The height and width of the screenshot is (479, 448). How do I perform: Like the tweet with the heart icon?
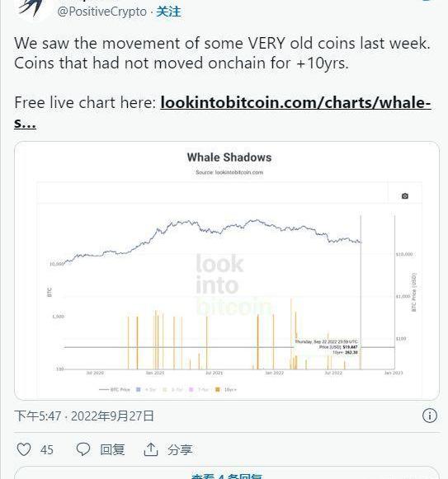click(24, 449)
